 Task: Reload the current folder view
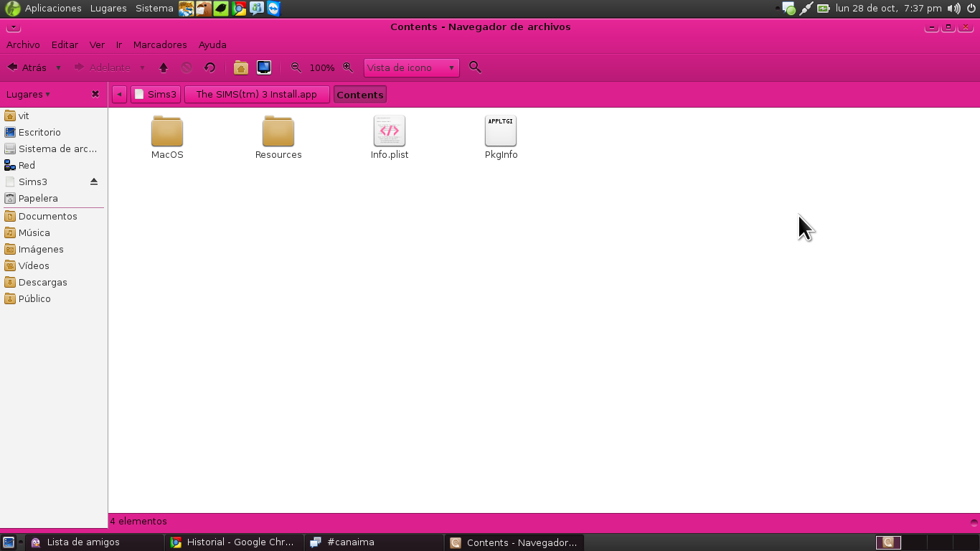tap(209, 67)
